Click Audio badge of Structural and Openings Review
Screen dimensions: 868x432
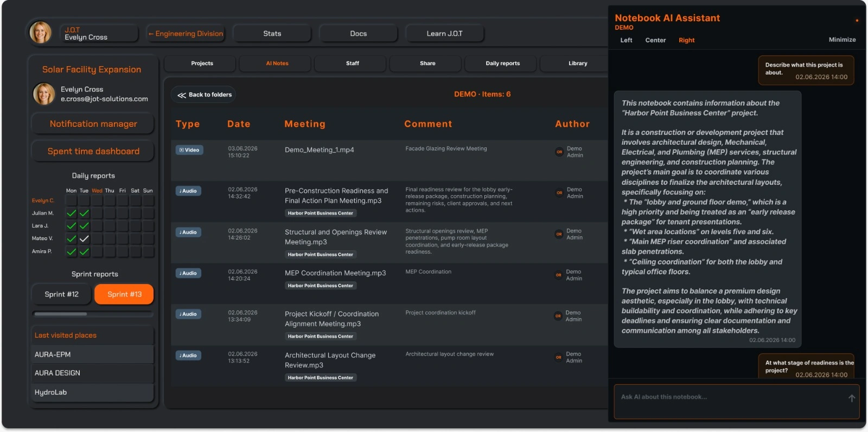[188, 232]
